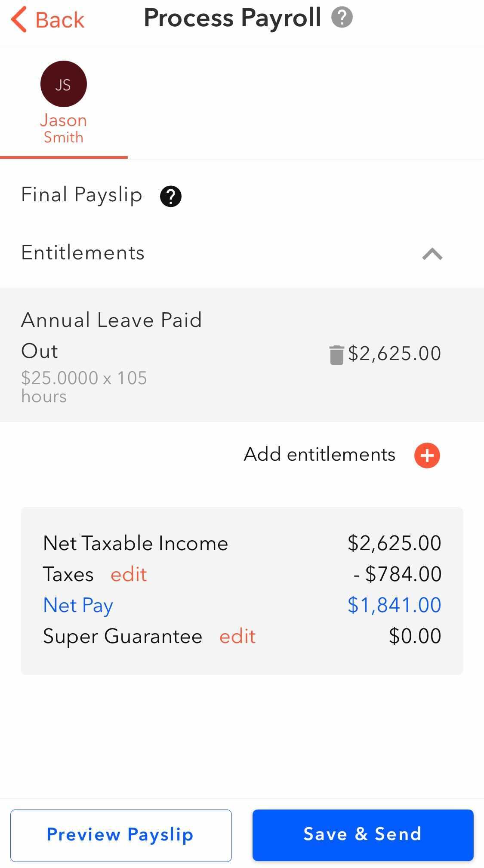This screenshot has height=868, width=484.
Task: Tap the $1,841.00 net pay amount
Action: point(394,606)
